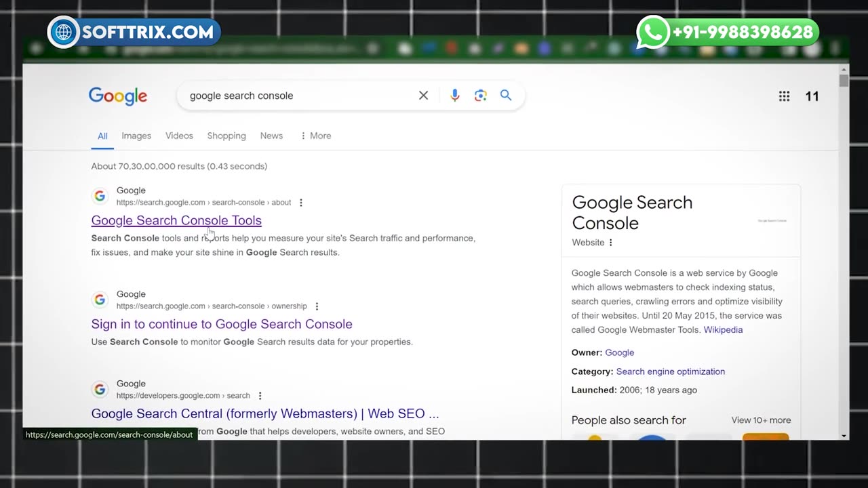This screenshot has height=488, width=868.
Task: Click Search engine optimization category link
Action: 670,371
